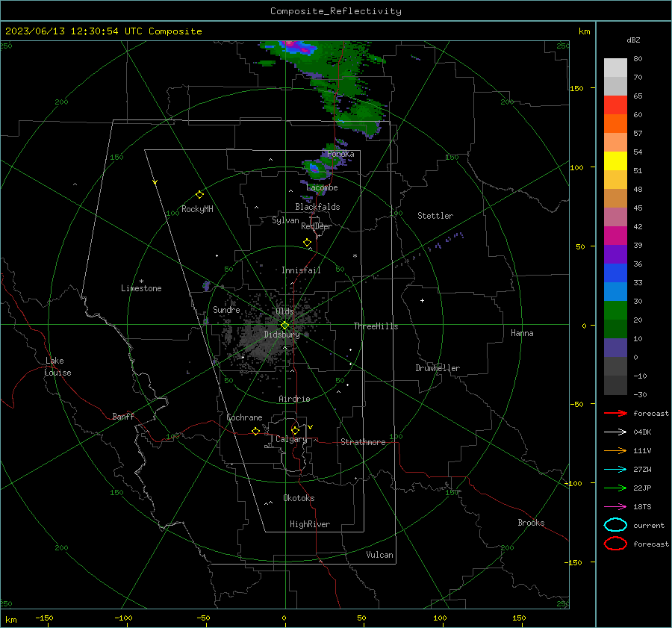This screenshot has height=628, width=672.
Task: Click the Calgary label
Action: [291, 439]
